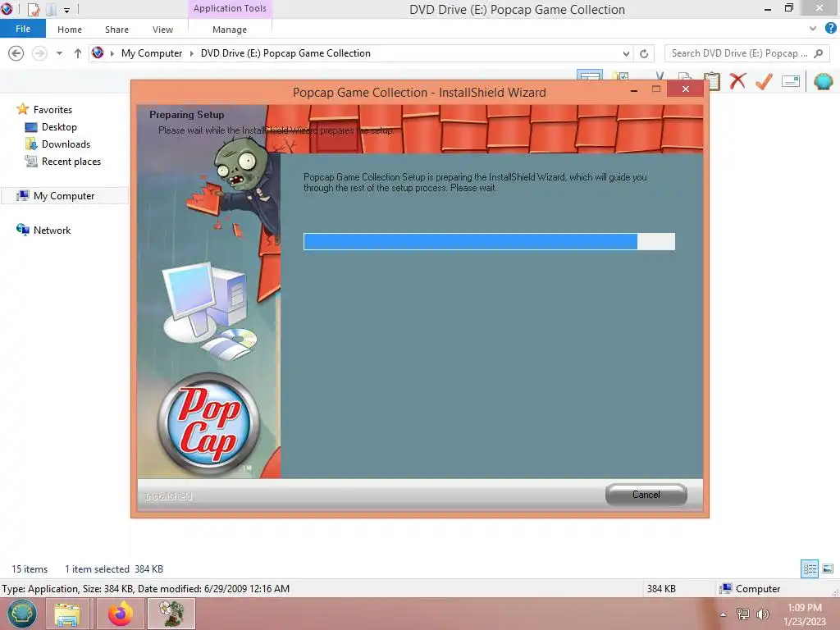Click the New Folder quick access icon
The width and height of the screenshot is (840, 630).
[51, 9]
